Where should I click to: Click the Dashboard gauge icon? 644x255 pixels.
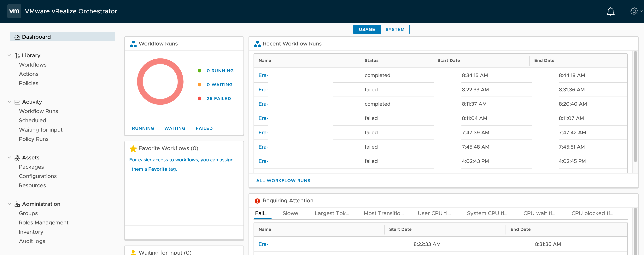point(17,37)
